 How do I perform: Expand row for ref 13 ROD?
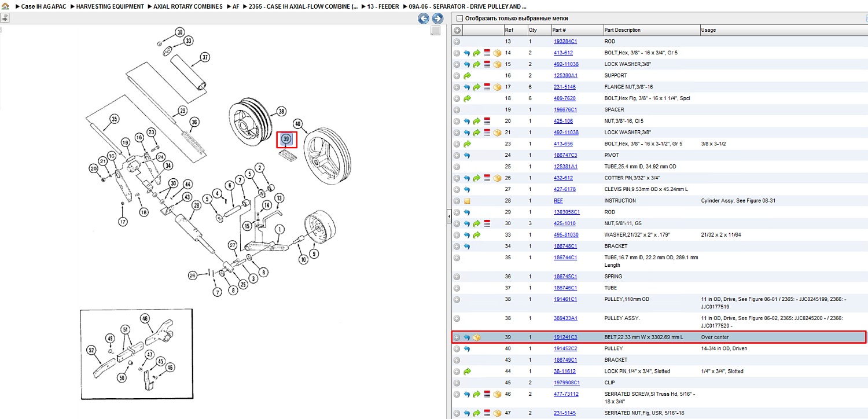coord(457,42)
